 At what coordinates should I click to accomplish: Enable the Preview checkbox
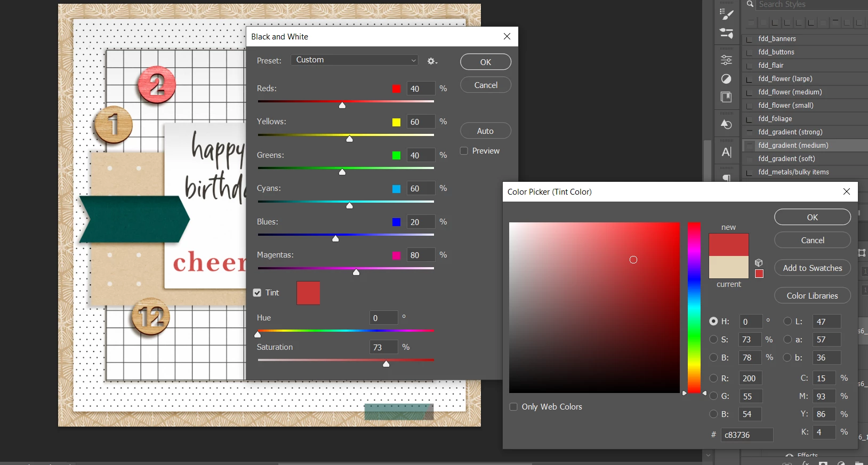pos(464,151)
